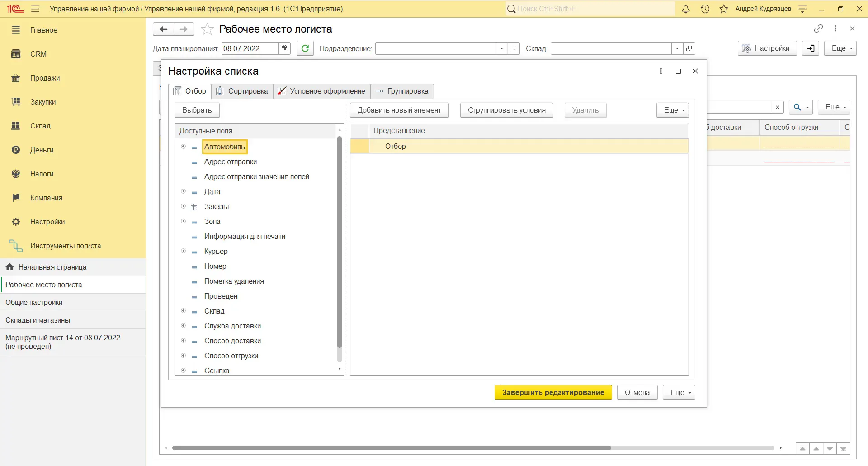868x466 pixels.
Task: Select Пометка удаления field
Action: pyautogui.click(x=234, y=281)
